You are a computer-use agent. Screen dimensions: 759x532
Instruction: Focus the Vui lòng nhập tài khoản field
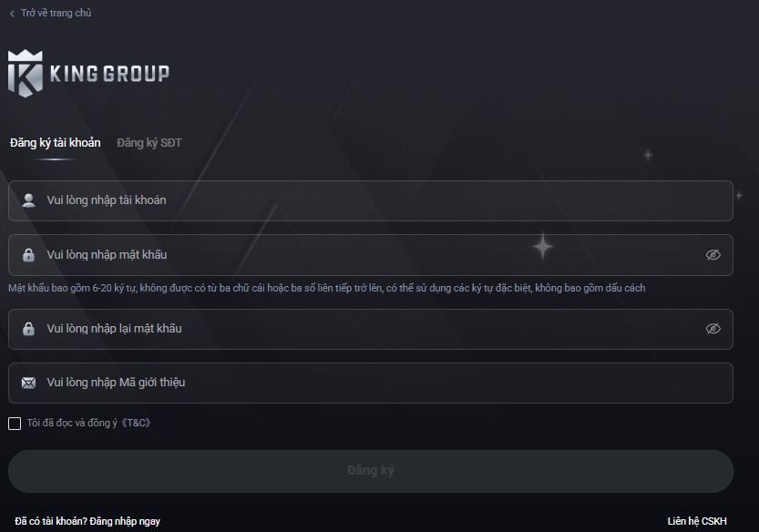pyautogui.click(x=371, y=201)
